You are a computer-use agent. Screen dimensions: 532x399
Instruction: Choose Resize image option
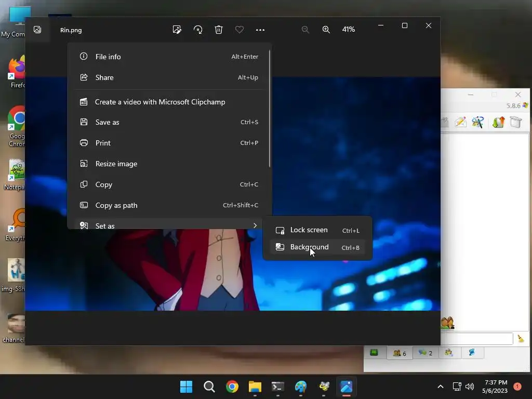[x=169, y=164]
